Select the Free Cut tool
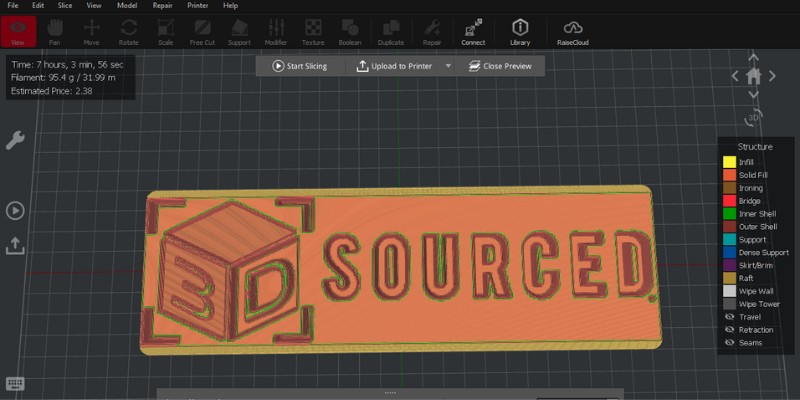This screenshot has height=400, width=800. pos(203,32)
